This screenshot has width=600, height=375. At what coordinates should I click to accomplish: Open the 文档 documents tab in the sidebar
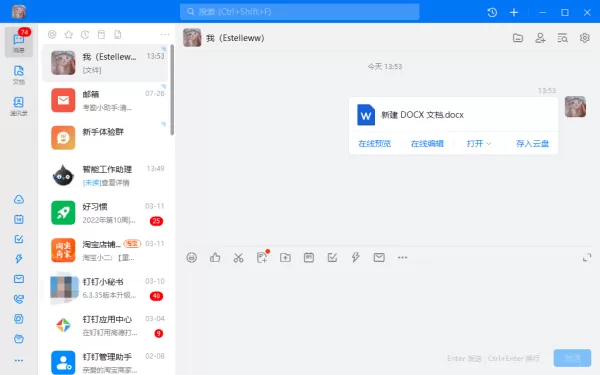pos(19,75)
